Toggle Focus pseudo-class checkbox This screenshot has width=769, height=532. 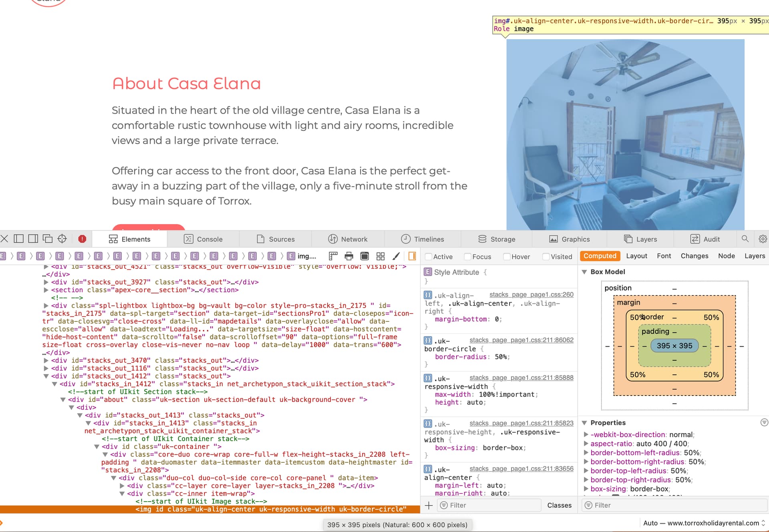[x=467, y=257]
